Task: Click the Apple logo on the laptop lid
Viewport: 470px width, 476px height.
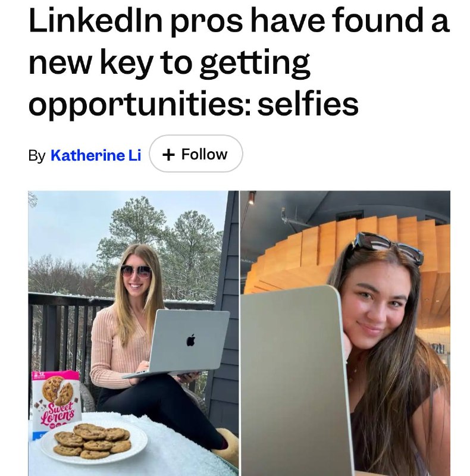Action: [190, 340]
